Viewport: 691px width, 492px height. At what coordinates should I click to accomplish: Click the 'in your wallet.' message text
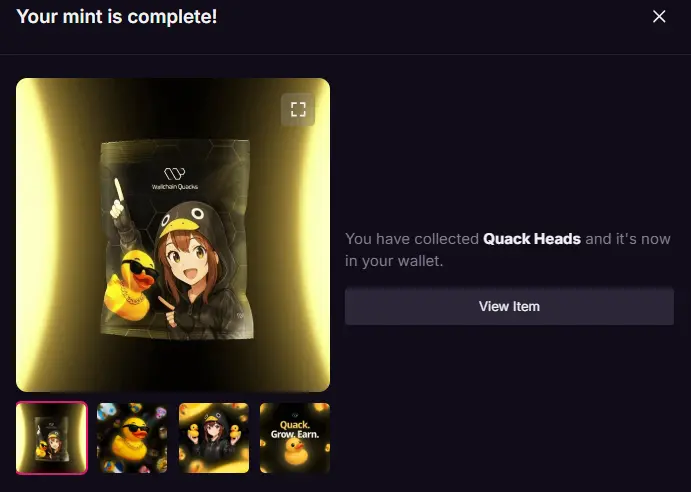[394, 261]
